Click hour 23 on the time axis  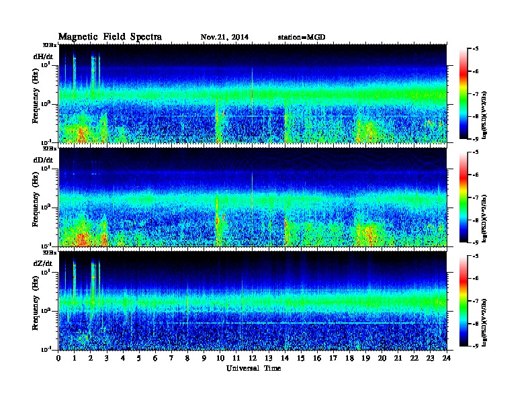click(x=431, y=359)
